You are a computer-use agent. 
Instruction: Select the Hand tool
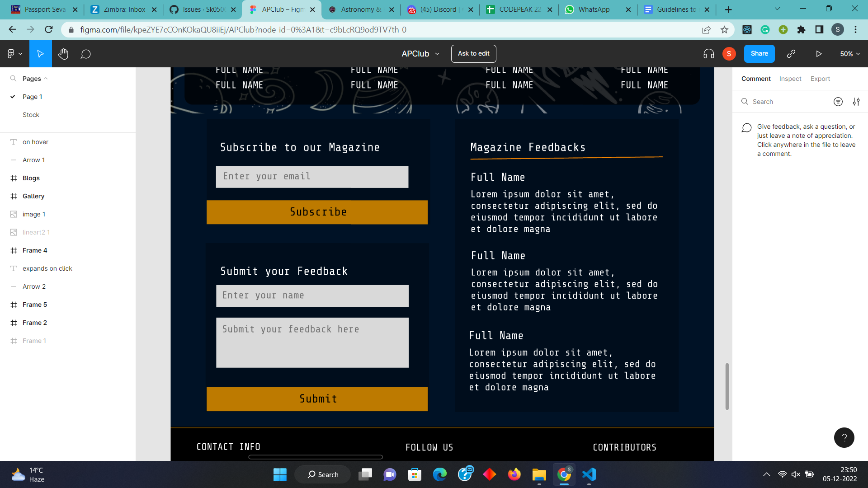[63, 54]
